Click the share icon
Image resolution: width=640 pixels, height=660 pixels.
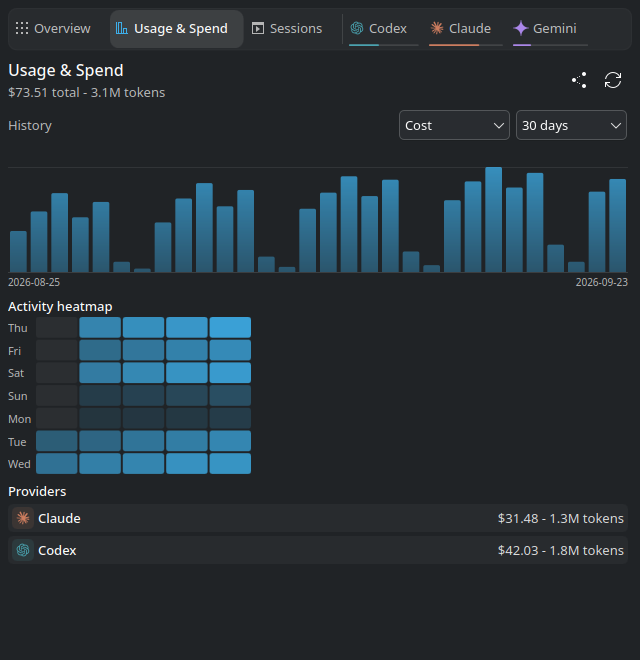(x=579, y=80)
